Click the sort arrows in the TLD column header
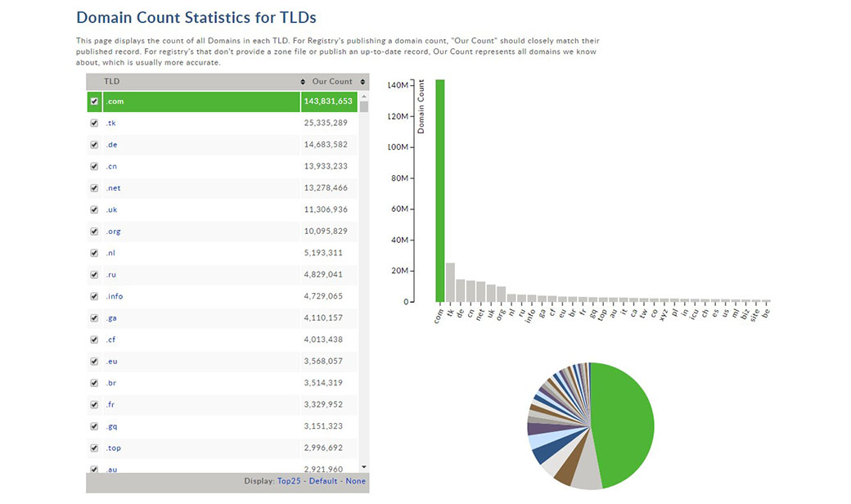 [x=303, y=82]
